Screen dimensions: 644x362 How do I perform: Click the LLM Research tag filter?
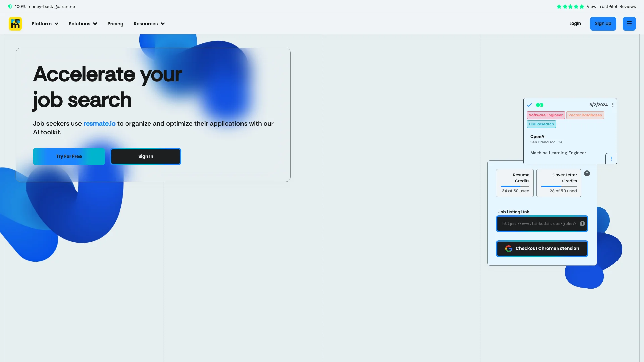click(541, 124)
